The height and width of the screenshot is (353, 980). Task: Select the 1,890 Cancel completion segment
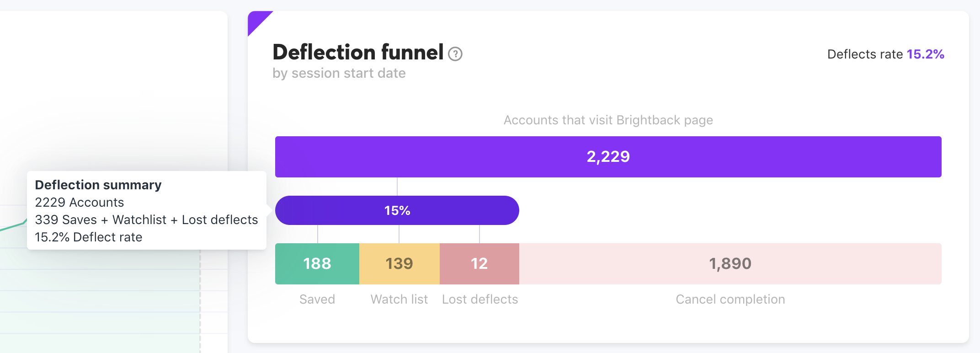point(730,264)
